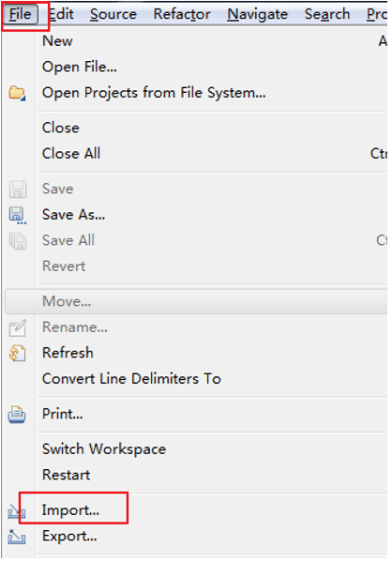Click the Save All stacked disks icon
Viewport: 392px width, 562px height.
(18, 241)
